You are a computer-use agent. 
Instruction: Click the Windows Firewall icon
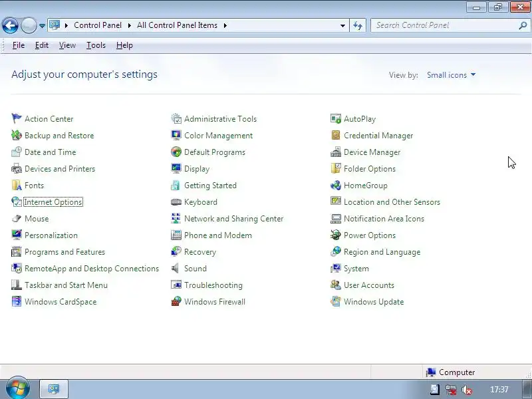point(176,301)
